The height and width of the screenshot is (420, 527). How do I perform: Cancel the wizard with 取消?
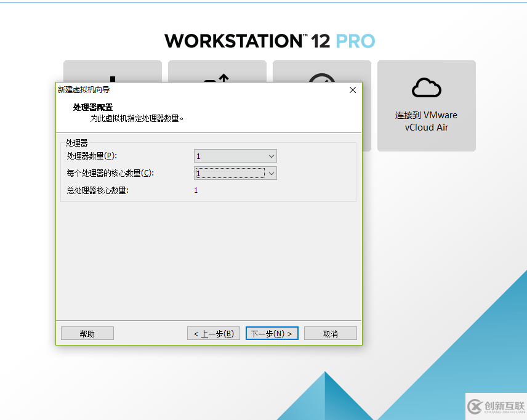(x=331, y=333)
